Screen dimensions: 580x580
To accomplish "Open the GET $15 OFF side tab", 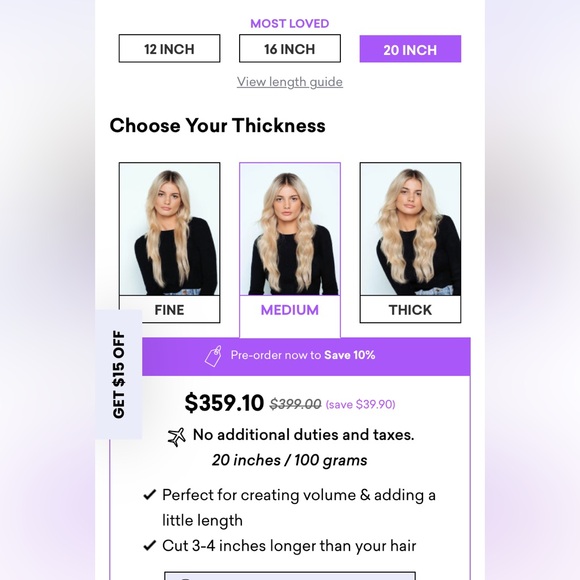I will point(119,374).
